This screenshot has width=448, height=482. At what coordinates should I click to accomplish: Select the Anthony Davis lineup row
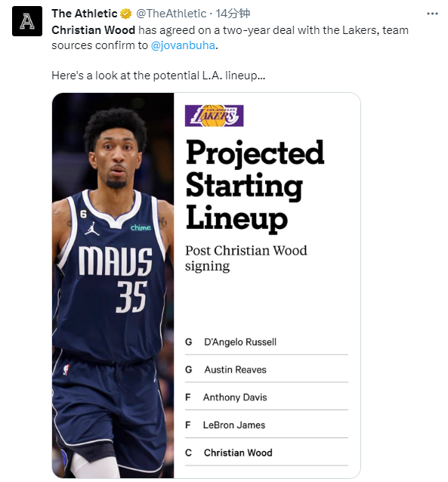click(266, 397)
